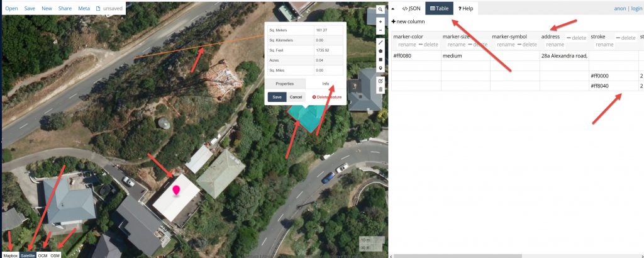Open the map search magnifier tool
Image resolution: width=644 pixels, height=258 pixels.
(380, 9)
